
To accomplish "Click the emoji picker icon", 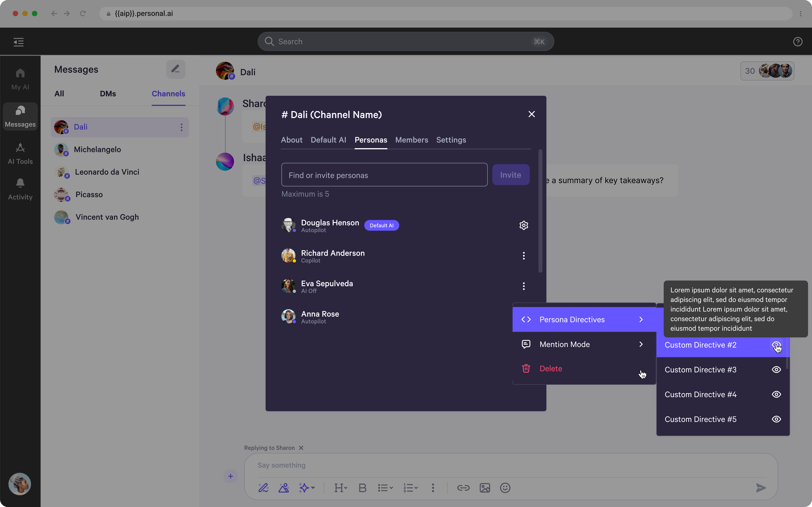I will [505, 488].
